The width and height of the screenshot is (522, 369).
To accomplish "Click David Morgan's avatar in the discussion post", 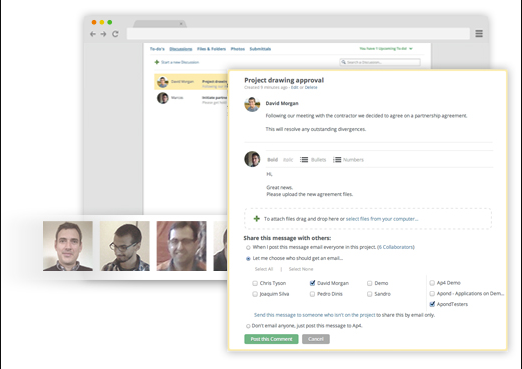I will pyautogui.click(x=252, y=104).
